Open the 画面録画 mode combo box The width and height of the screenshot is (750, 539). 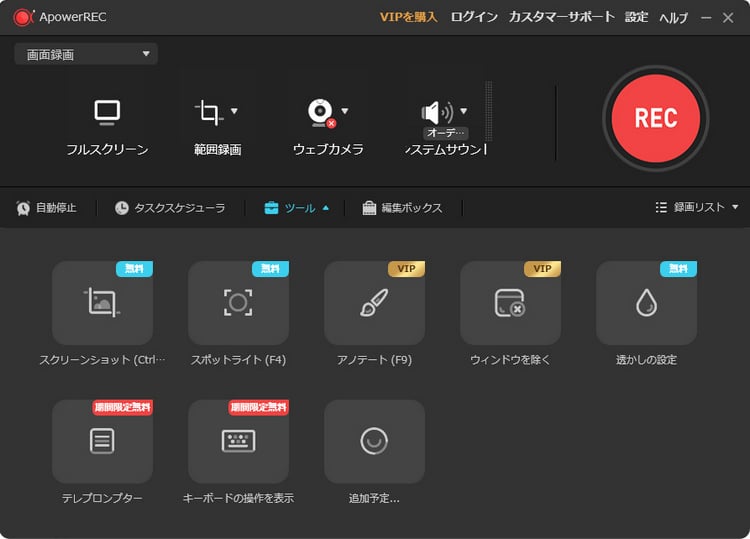(86, 54)
